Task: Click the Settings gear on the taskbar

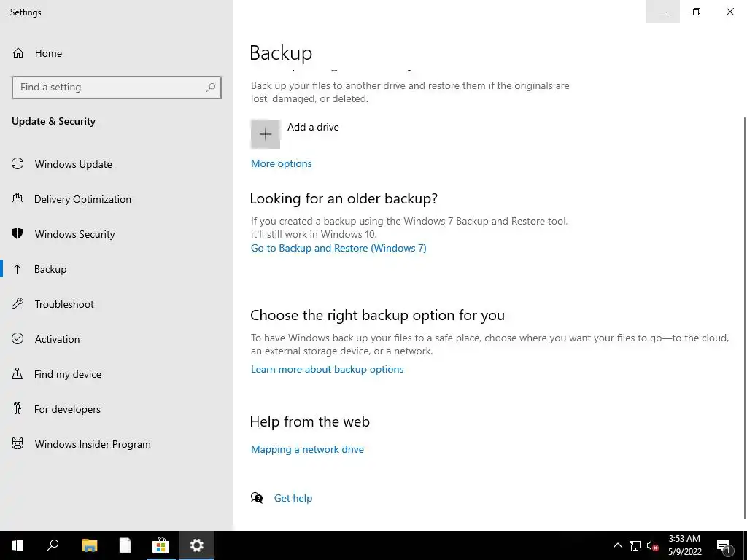Action: pyautogui.click(x=196, y=545)
